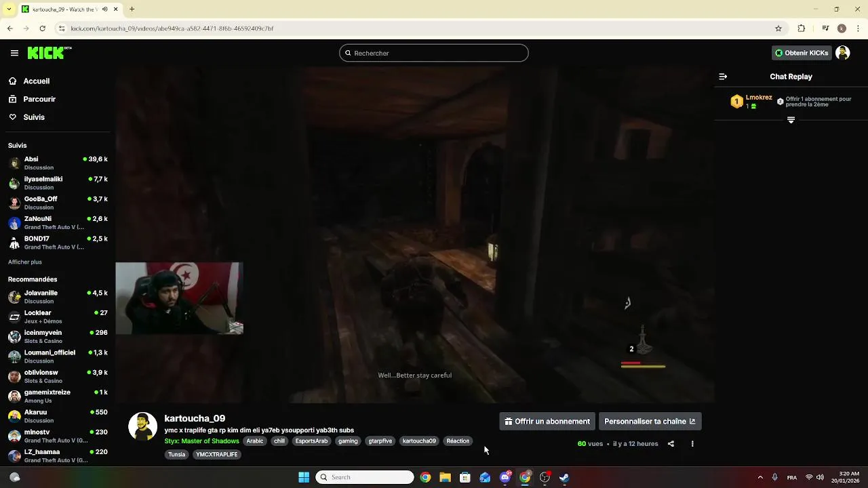Click the Arabic tag
This screenshot has width=868, height=488.
tap(255, 441)
